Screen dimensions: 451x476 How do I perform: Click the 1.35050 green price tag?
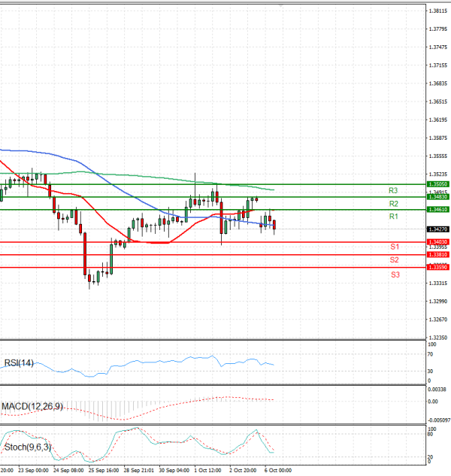[x=437, y=183]
